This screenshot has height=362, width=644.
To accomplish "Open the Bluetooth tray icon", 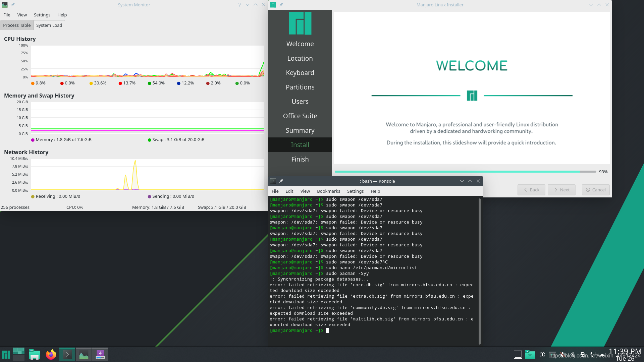I will pos(573,355).
